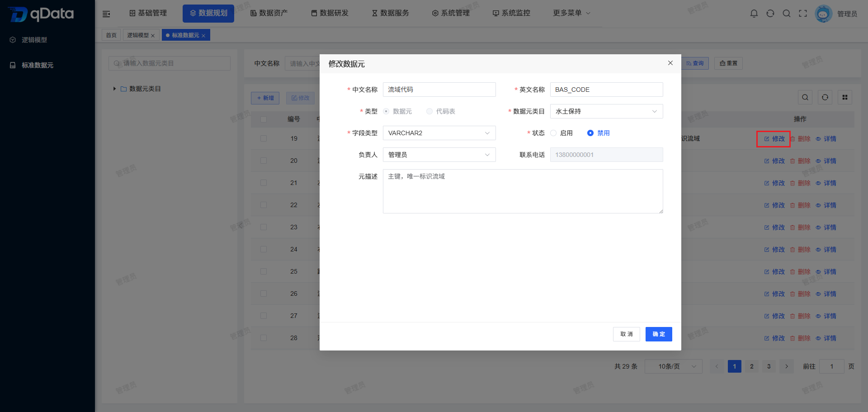Viewport: 868px width, 412px height.
Task: Collapse the sidebar with the hamburger icon
Action: pyautogui.click(x=106, y=14)
